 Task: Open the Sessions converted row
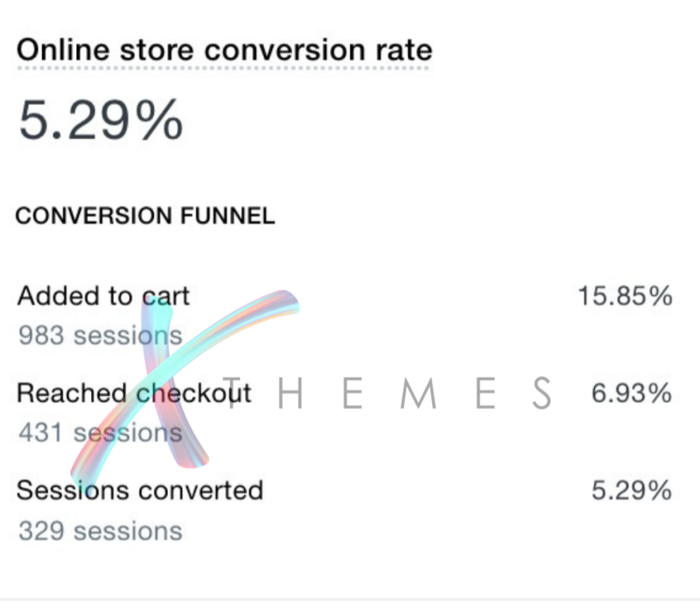point(345,511)
